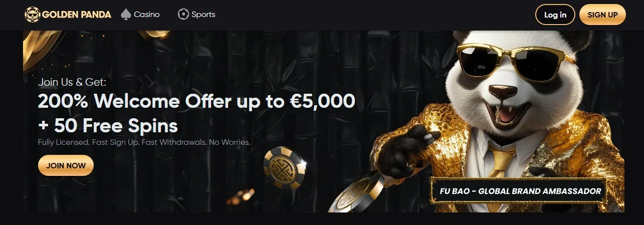Screen dimensions: 644x225
Task: Click the spade icon beside Casino
Action: coord(126,15)
